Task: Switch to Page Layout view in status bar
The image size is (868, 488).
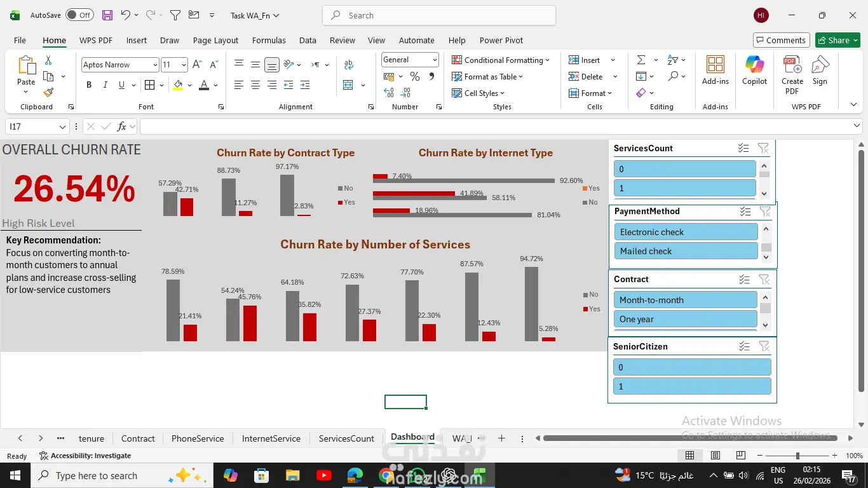Action: coord(715,456)
